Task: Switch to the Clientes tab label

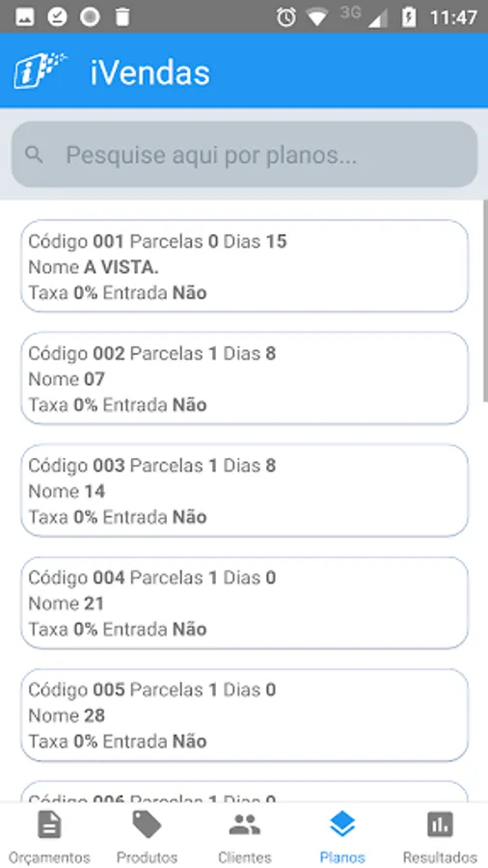Action: click(245, 857)
